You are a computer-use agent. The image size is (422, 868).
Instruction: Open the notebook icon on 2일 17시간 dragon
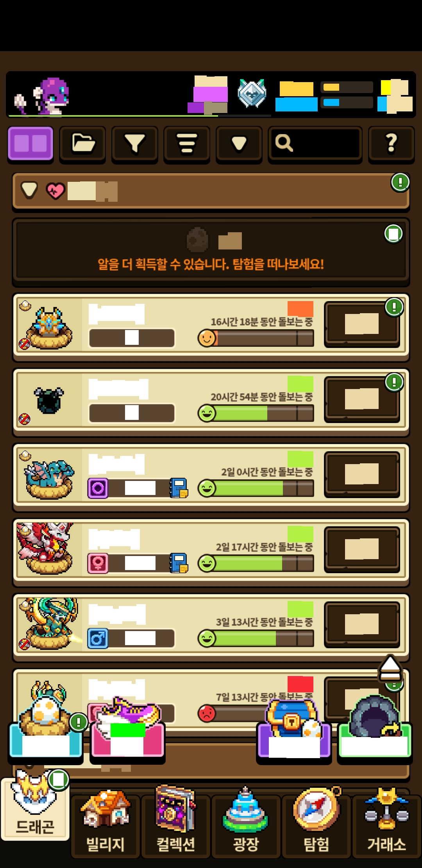click(179, 563)
